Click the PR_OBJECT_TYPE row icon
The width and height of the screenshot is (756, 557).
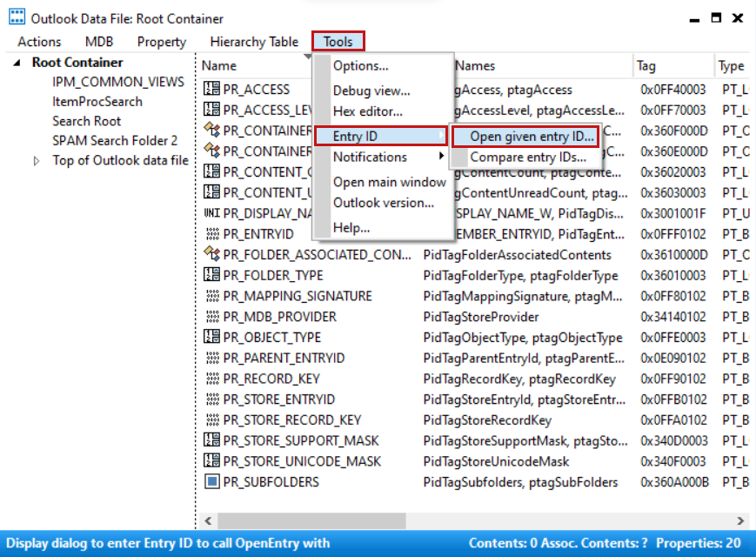click(x=211, y=337)
